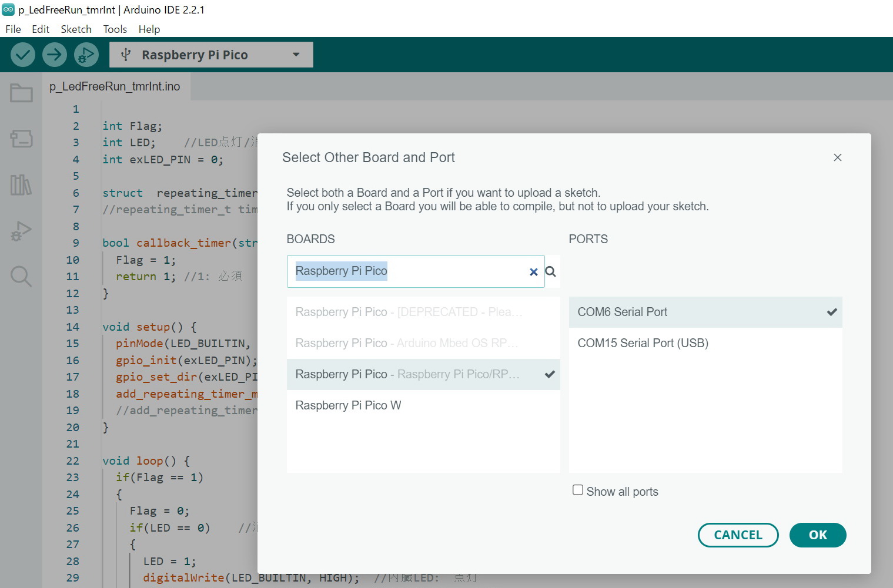
Task: Click the 'int Flag;' code line
Action: click(132, 126)
